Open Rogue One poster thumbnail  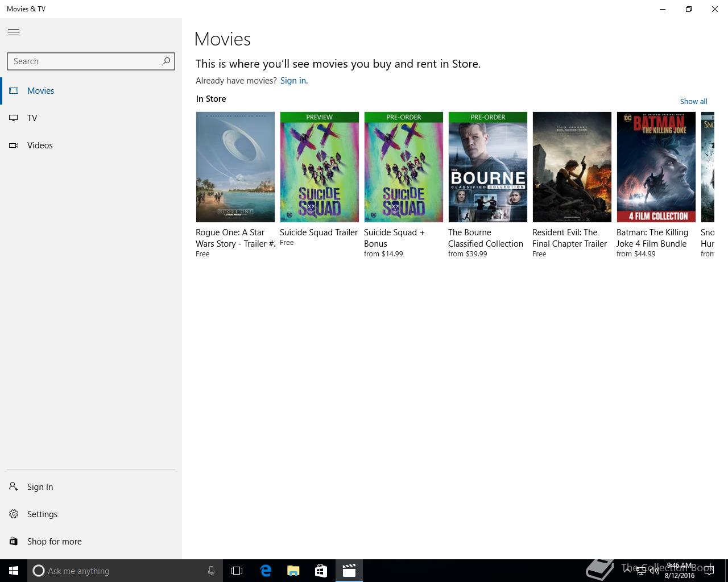point(235,167)
